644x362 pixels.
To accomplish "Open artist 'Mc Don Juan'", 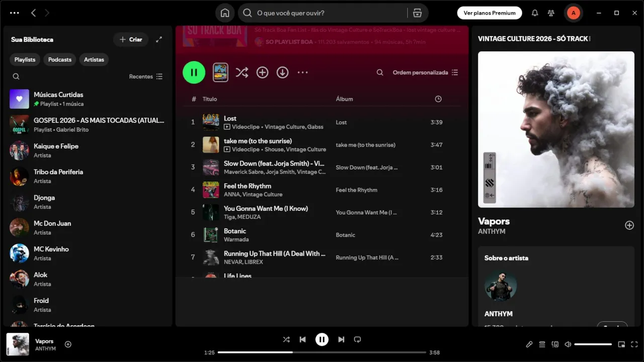I will (88, 228).
